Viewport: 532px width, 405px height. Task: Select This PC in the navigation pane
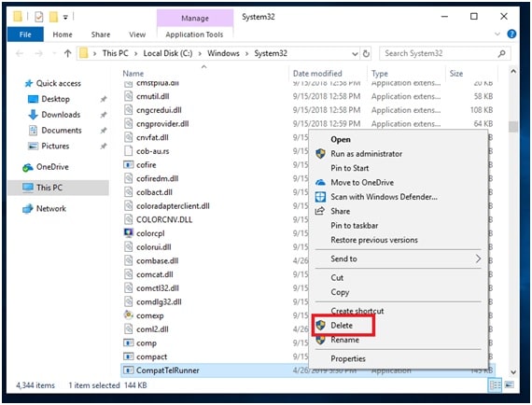(x=59, y=188)
